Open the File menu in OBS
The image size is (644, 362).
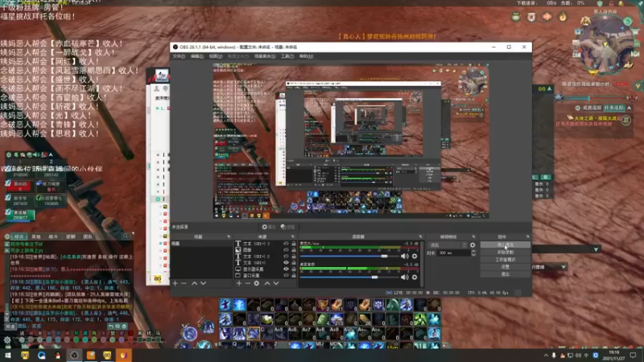179,56
